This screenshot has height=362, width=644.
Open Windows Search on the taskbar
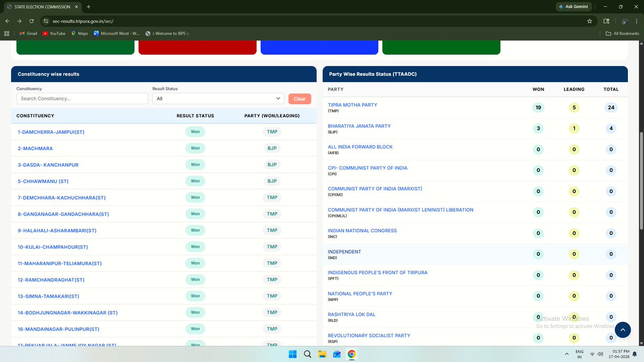[308, 354]
